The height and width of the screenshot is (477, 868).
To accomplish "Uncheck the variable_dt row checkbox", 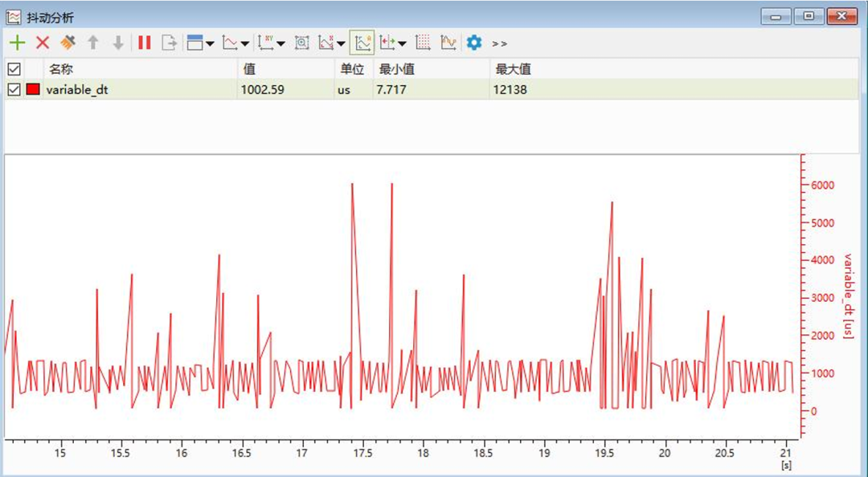I will 14,89.
